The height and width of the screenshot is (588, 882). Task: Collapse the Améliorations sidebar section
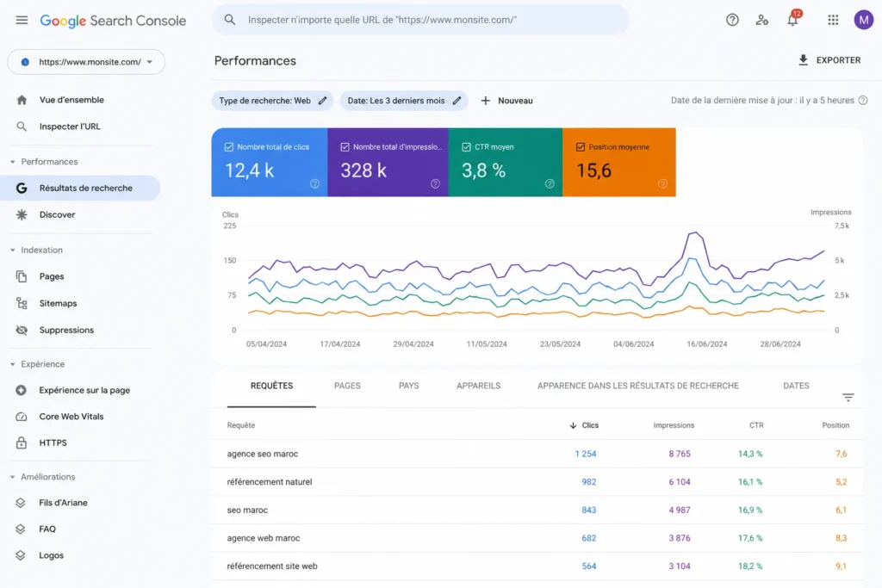click(x=12, y=477)
